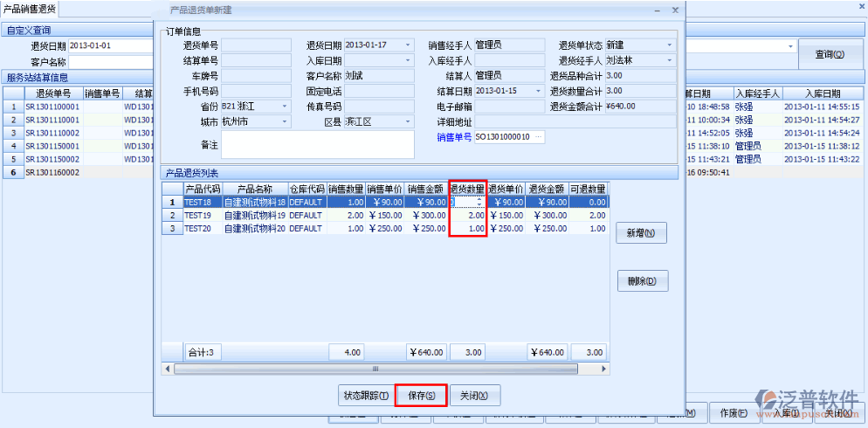Expand the 省份 dropdown showing 浙江
Screen dimensions: 868x428
285,107
